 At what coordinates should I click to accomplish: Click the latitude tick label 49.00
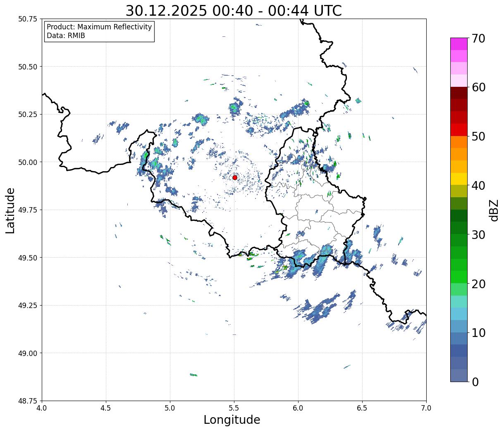tap(27, 353)
